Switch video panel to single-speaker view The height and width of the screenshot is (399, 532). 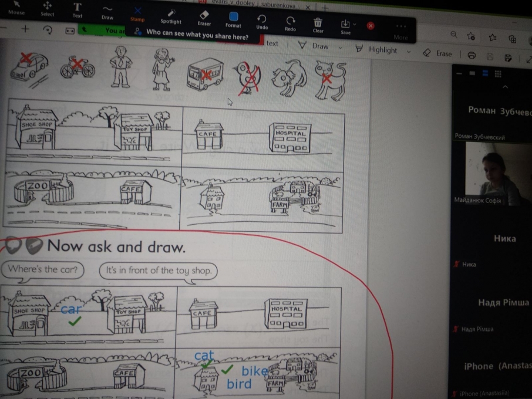click(472, 73)
